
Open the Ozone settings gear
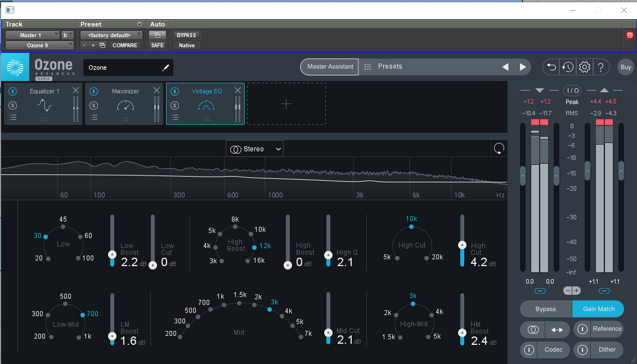(x=584, y=67)
